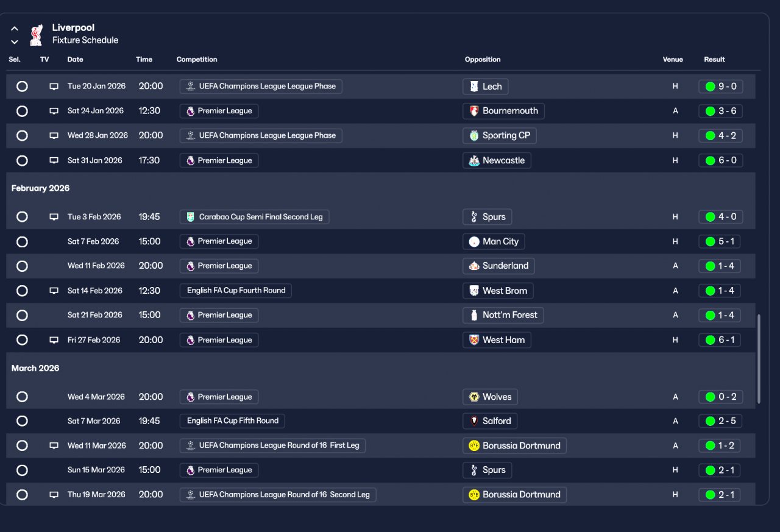780x532 pixels.
Task: Click the Man City club badge
Action: (x=474, y=242)
